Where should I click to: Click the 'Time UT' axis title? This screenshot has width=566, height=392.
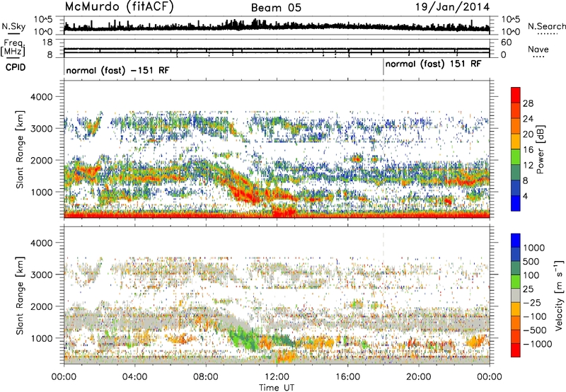(x=277, y=388)
